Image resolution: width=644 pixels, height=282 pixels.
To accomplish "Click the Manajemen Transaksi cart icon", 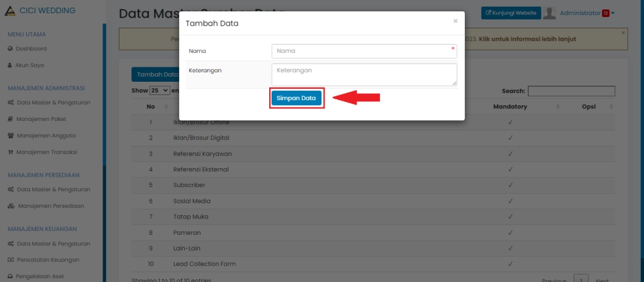I will click(10, 152).
